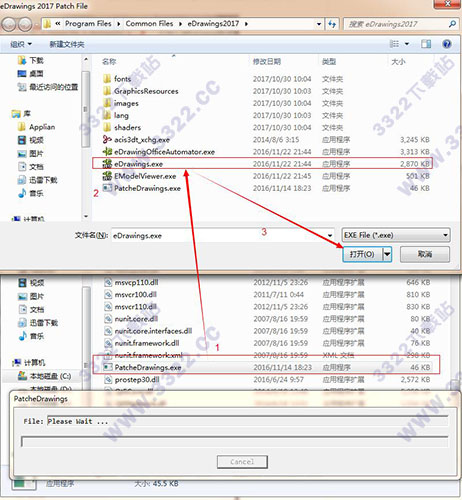Select the acis3dt_xchg.exe scissors icon
The image size is (462, 500).
tap(107, 139)
